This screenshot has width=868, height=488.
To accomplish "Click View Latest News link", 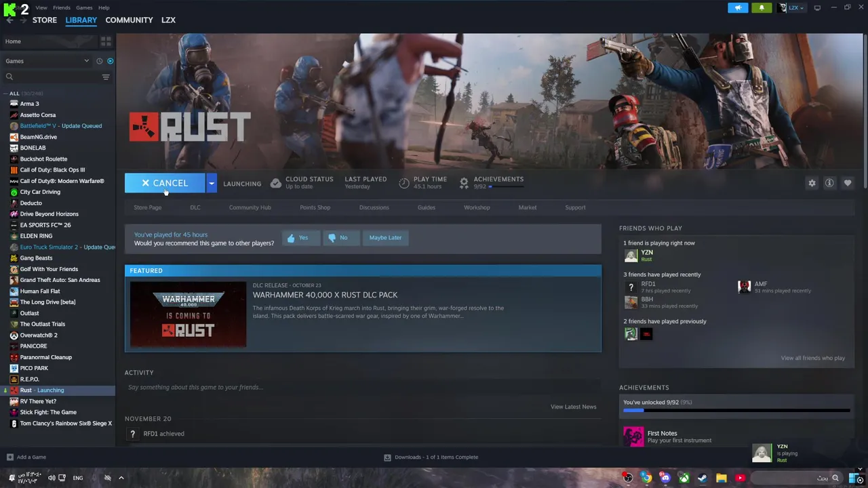I will (x=574, y=407).
